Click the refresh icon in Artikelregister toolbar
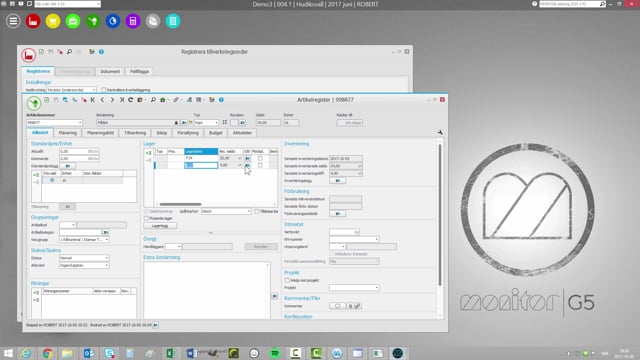 pos(131,100)
